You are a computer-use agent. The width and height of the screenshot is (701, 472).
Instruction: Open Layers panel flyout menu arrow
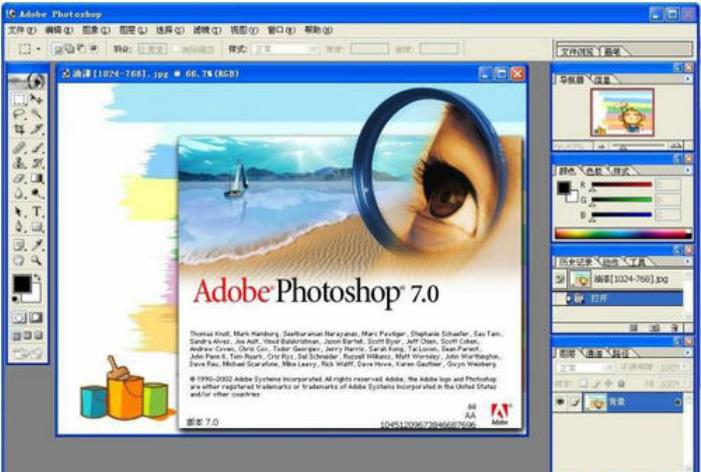688,353
